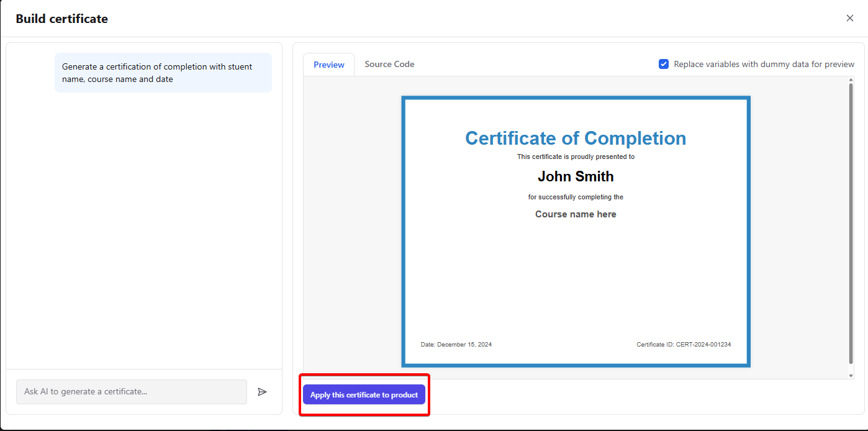Click the Course name here placeholder text
Image resolution: width=868 pixels, height=431 pixels.
[x=576, y=214]
